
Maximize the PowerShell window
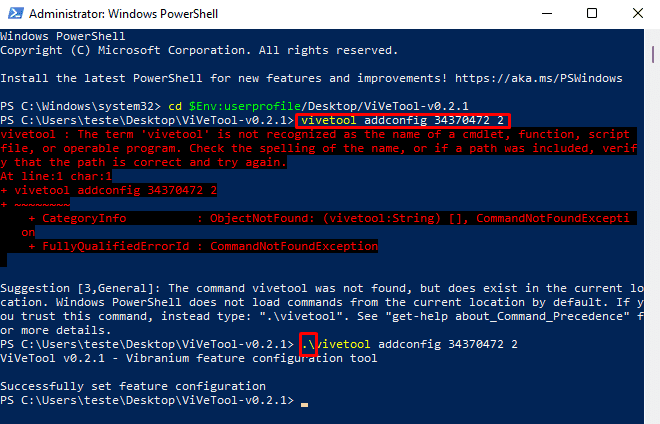click(x=592, y=13)
